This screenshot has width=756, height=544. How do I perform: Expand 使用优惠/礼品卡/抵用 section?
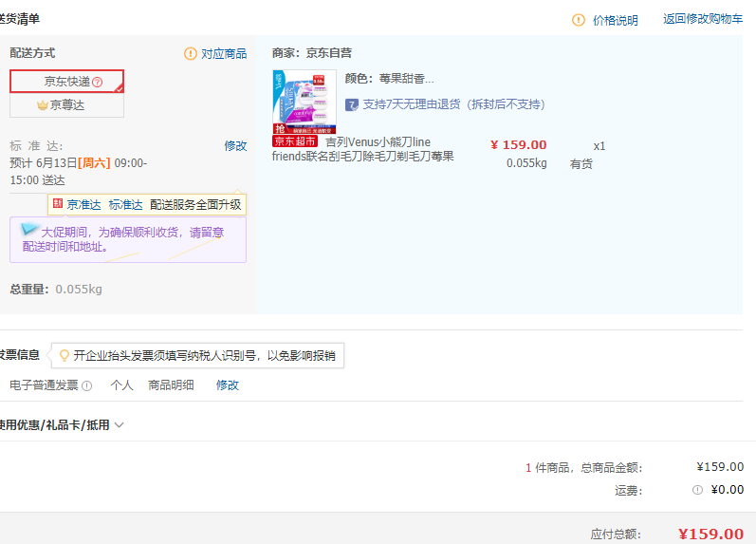tap(62, 424)
